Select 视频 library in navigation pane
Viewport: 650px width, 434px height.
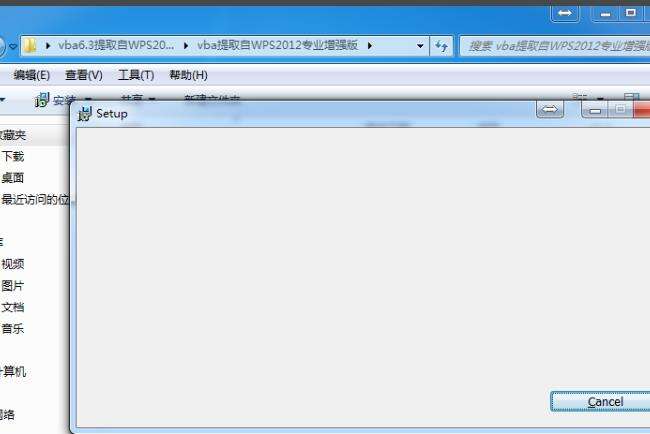(13, 264)
